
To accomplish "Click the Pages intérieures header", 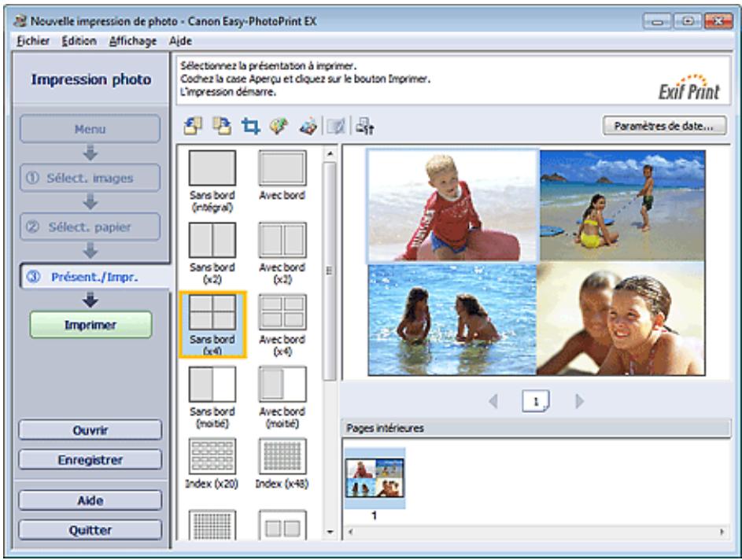I will (537, 428).
